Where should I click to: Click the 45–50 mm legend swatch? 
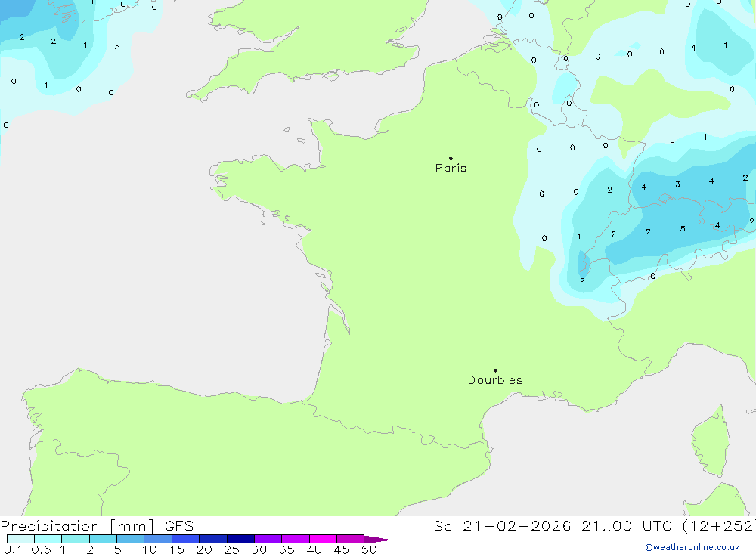(x=351, y=539)
